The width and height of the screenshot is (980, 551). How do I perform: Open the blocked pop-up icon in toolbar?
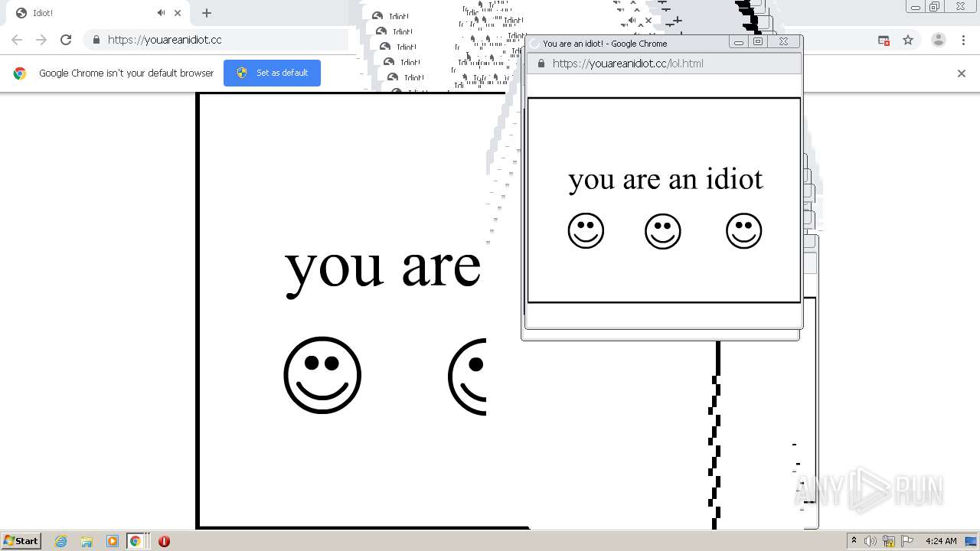tap(884, 40)
